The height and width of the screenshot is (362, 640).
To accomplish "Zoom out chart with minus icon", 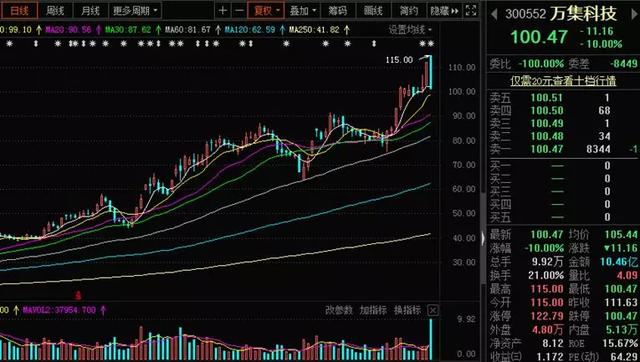I will [x=240, y=11].
